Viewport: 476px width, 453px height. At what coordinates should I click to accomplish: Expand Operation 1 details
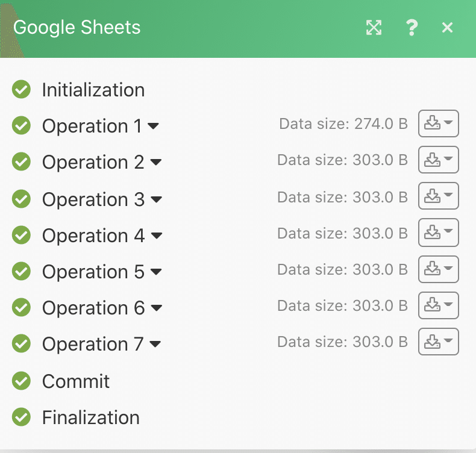(x=154, y=127)
